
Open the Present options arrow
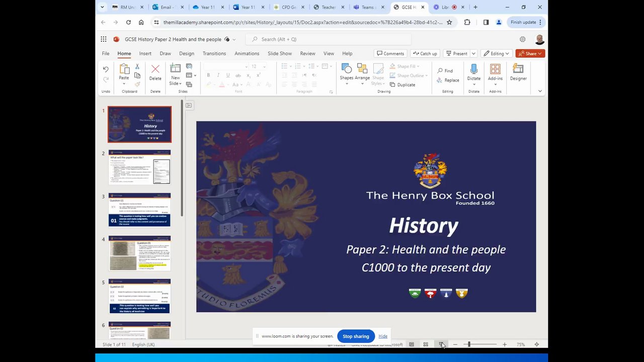473,53
